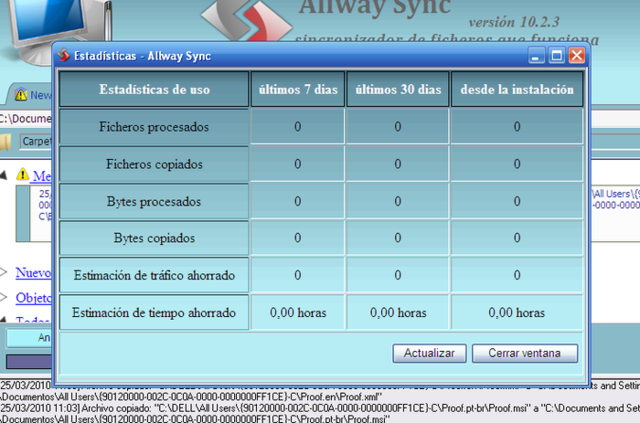Click tráfico ahorrado value for 30 days

398,275
